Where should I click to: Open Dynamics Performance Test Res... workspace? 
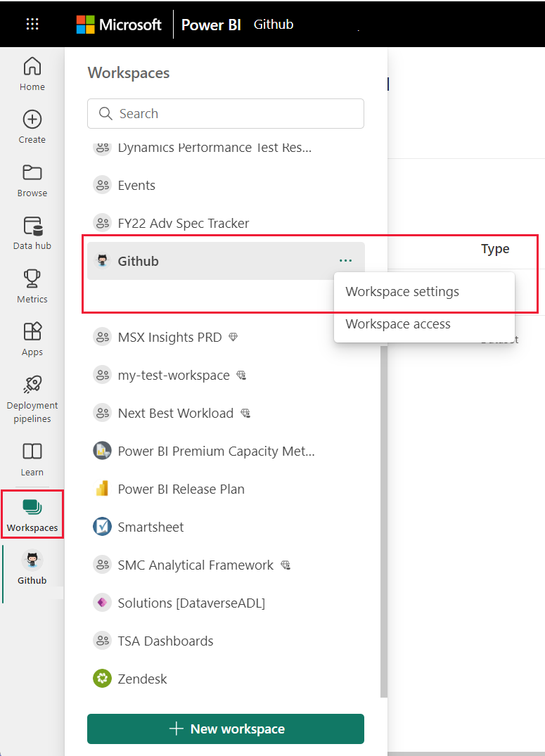pyautogui.click(x=226, y=148)
